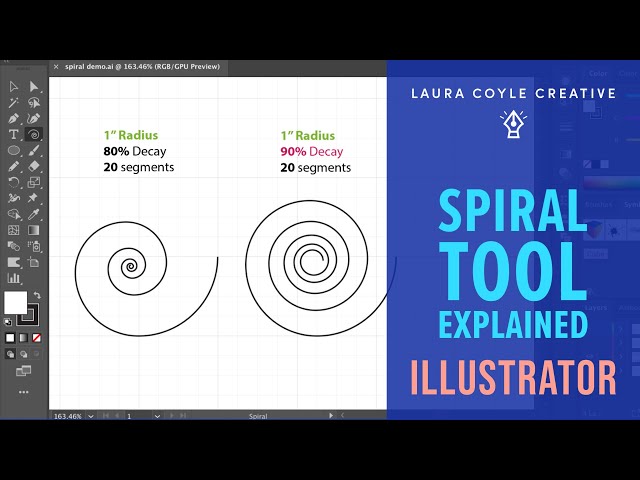Go to next artboard button
Viewport: 640px width, 480px height.
[x=171, y=416]
